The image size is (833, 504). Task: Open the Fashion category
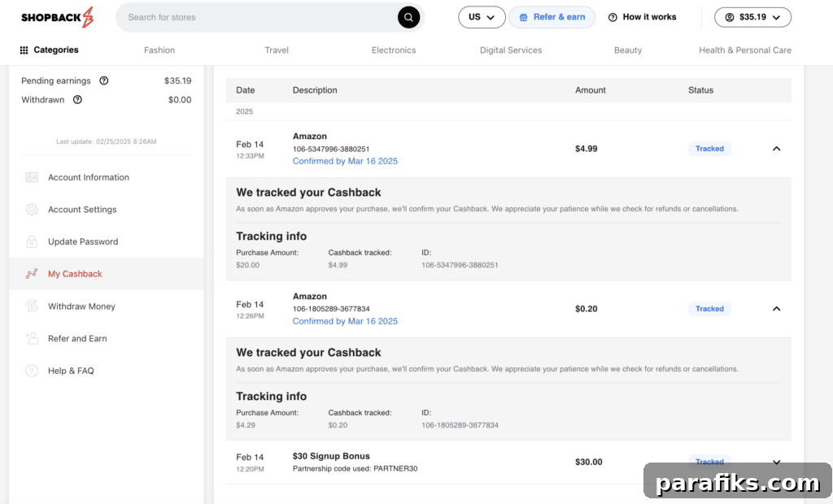point(159,50)
